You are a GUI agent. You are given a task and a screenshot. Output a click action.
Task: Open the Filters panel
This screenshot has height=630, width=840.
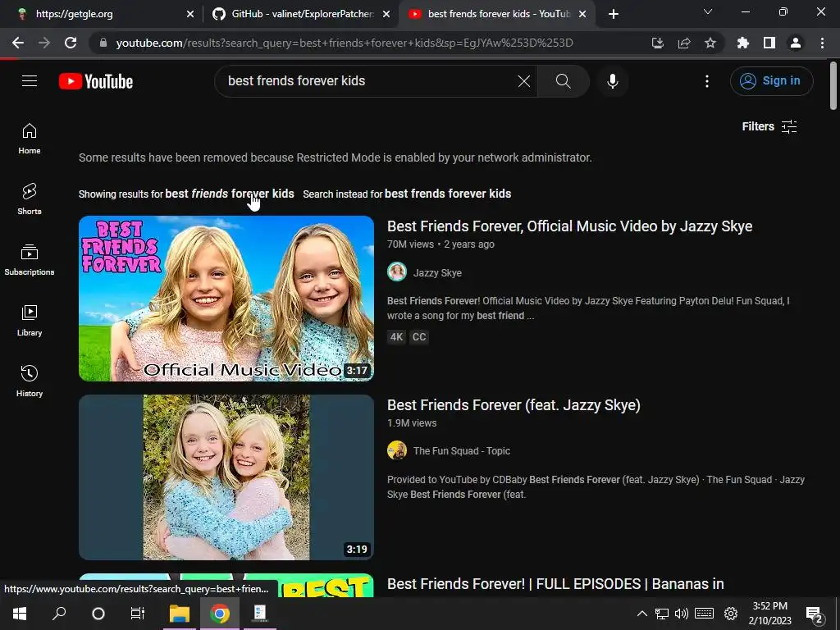click(x=769, y=126)
